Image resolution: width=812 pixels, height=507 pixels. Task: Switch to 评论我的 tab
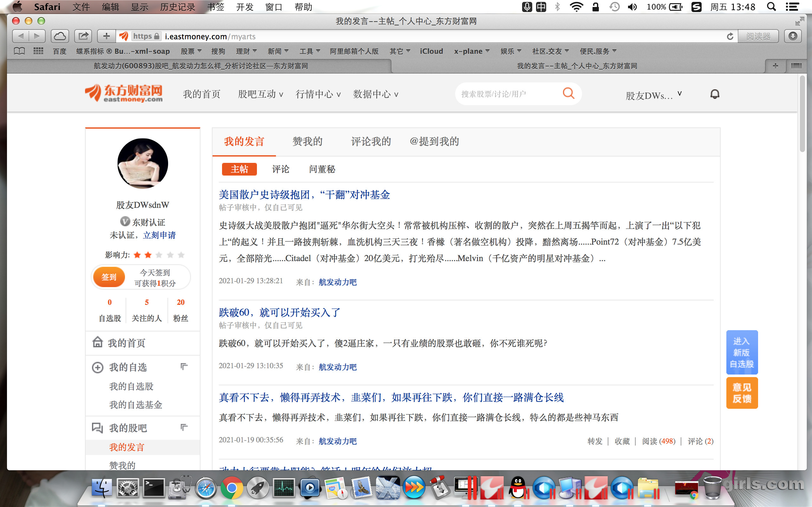click(371, 142)
